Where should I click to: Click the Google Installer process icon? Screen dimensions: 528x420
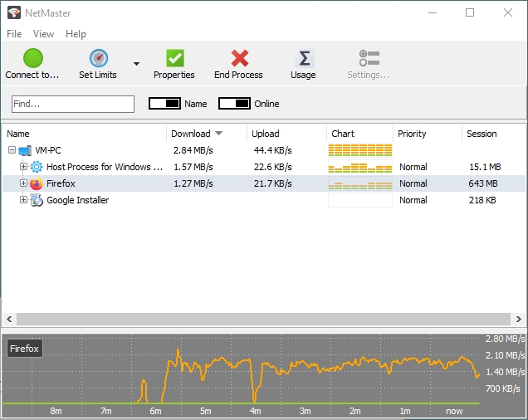point(37,200)
